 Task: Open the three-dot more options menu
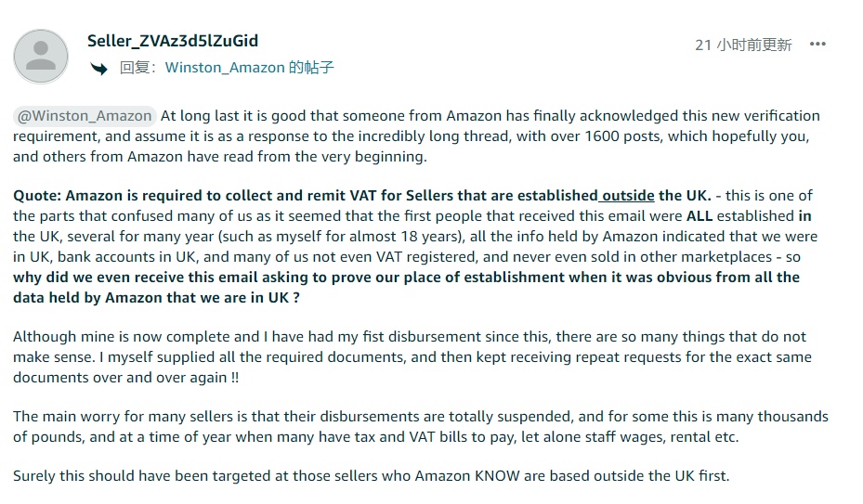coord(817,44)
